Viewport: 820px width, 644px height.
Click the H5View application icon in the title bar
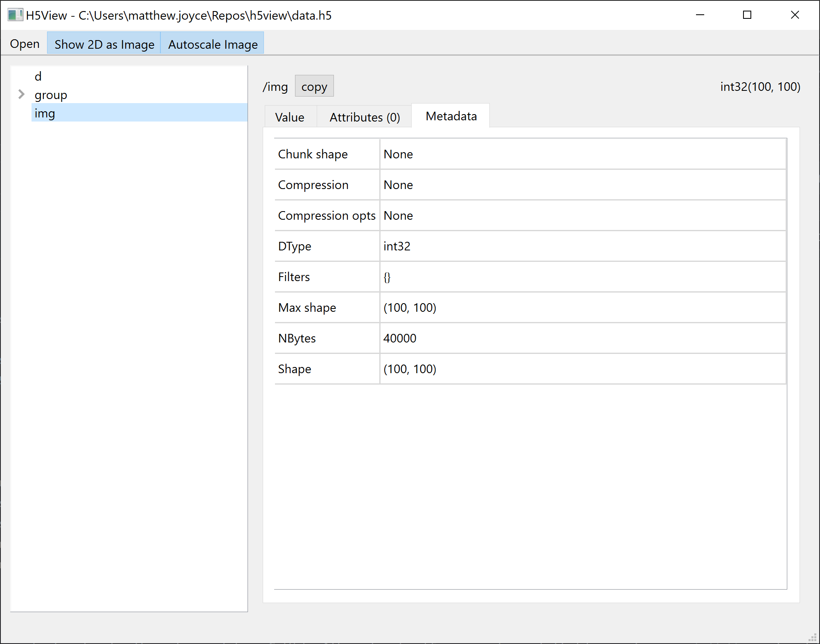(15, 15)
